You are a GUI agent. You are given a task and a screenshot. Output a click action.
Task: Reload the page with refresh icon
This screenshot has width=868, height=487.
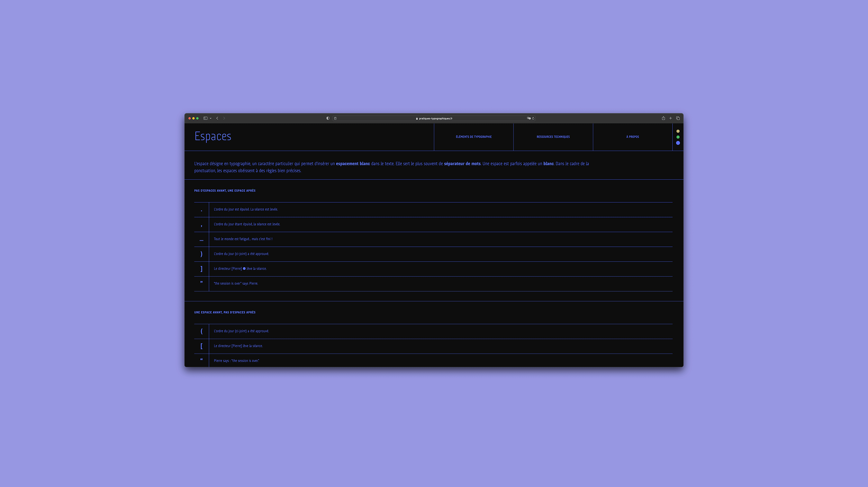533,118
